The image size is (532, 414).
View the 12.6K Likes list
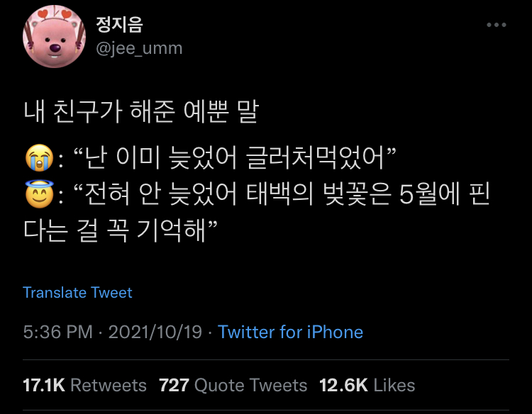click(x=367, y=386)
